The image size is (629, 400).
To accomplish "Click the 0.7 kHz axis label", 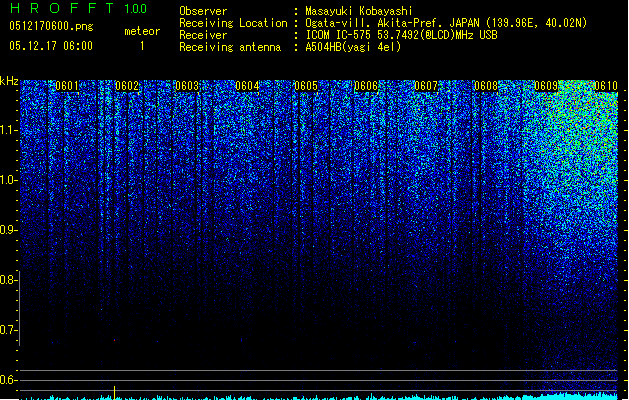I will pyautogui.click(x=9, y=330).
